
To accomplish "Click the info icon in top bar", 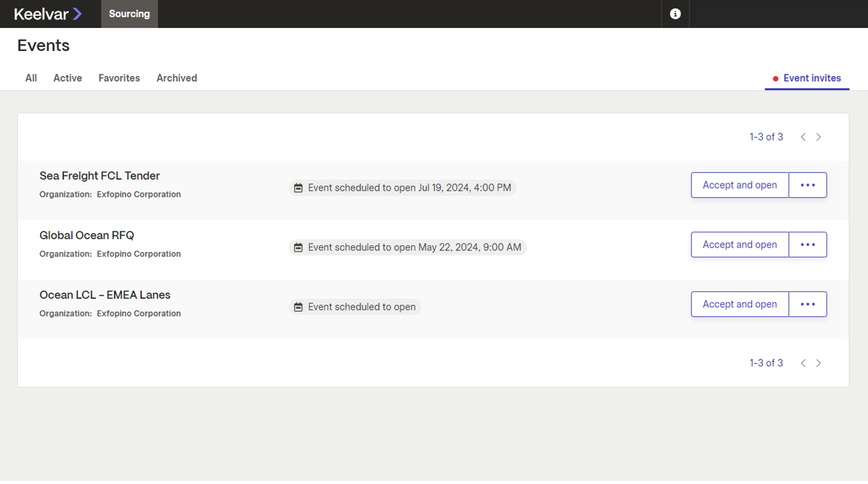I will tap(675, 14).
